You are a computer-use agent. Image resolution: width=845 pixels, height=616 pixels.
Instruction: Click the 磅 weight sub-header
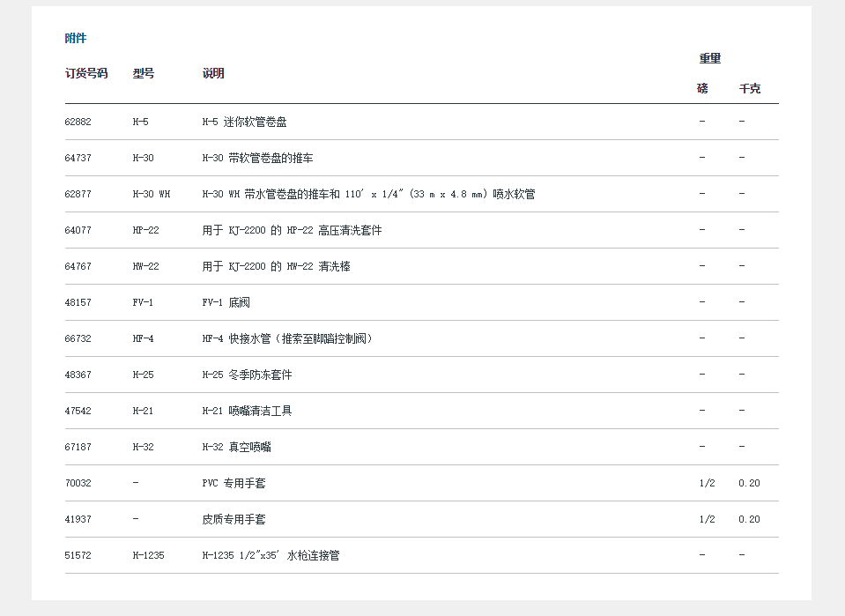702,88
